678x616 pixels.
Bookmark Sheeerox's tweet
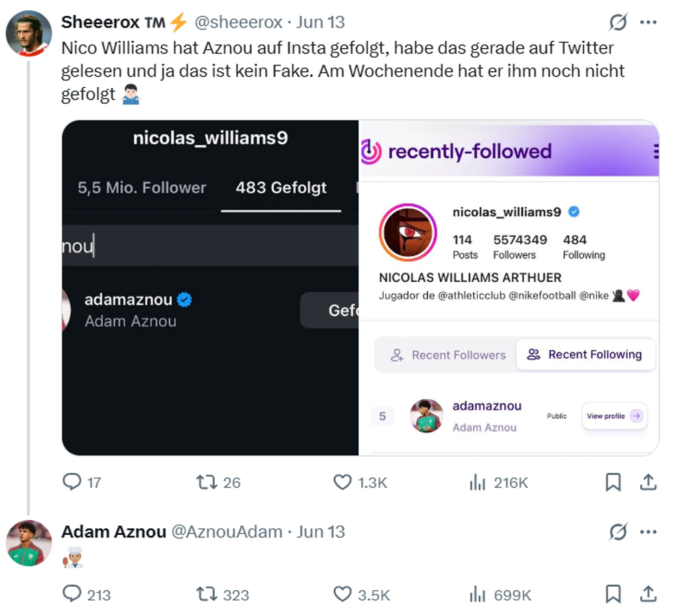click(x=613, y=482)
